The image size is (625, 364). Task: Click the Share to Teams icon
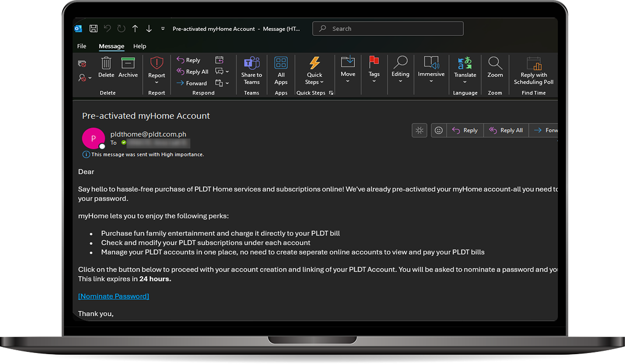(x=251, y=63)
